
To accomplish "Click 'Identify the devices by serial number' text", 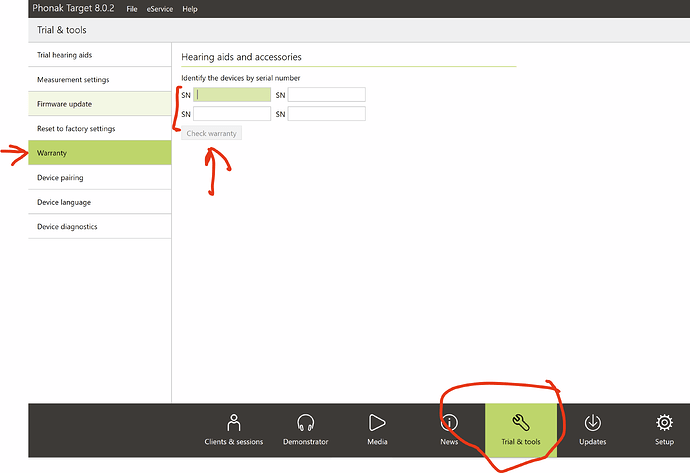I will pyautogui.click(x=241, y=78).
